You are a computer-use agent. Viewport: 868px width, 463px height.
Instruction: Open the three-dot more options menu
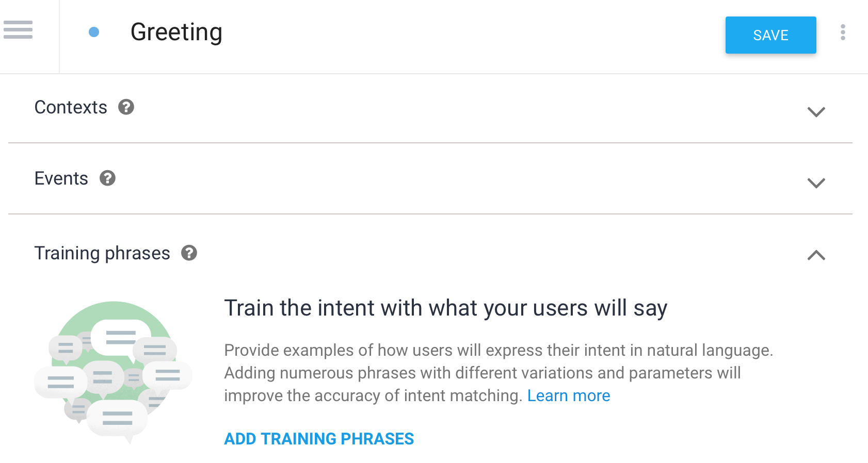coord(843,32)
